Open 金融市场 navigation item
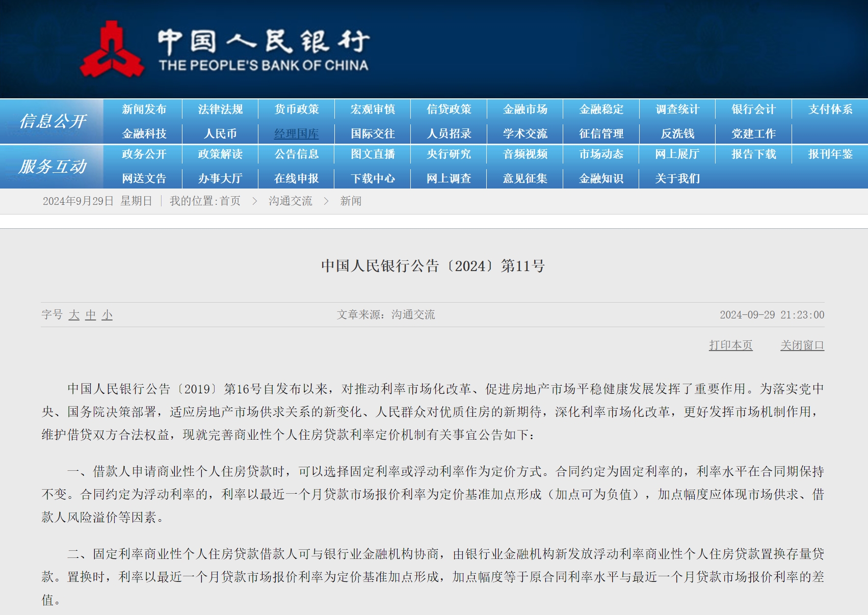This screenshot has width=868, height=615. click(x=525, y=110)
